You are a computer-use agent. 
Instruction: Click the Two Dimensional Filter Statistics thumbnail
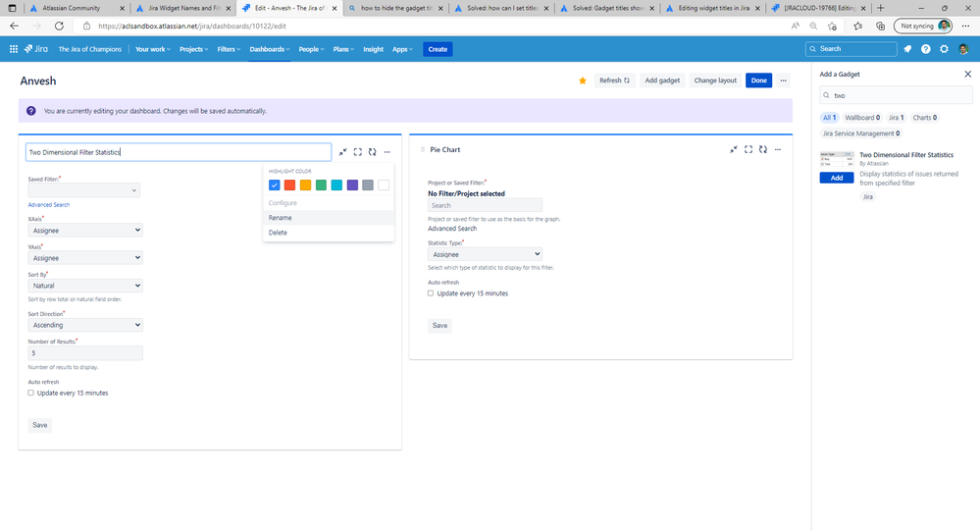pyautogui.click(x=836, y=160)
